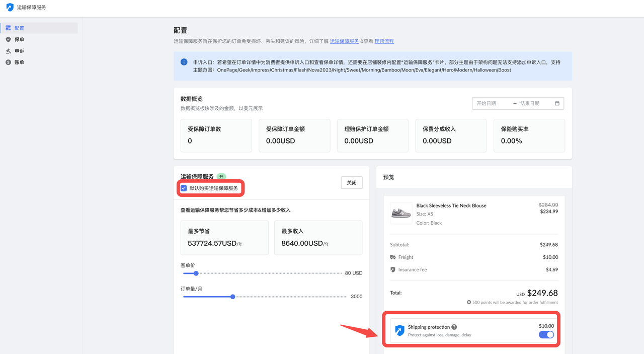
Task: Click the blue shield icon on Shipping protection card
Action: tap(399, 330)
